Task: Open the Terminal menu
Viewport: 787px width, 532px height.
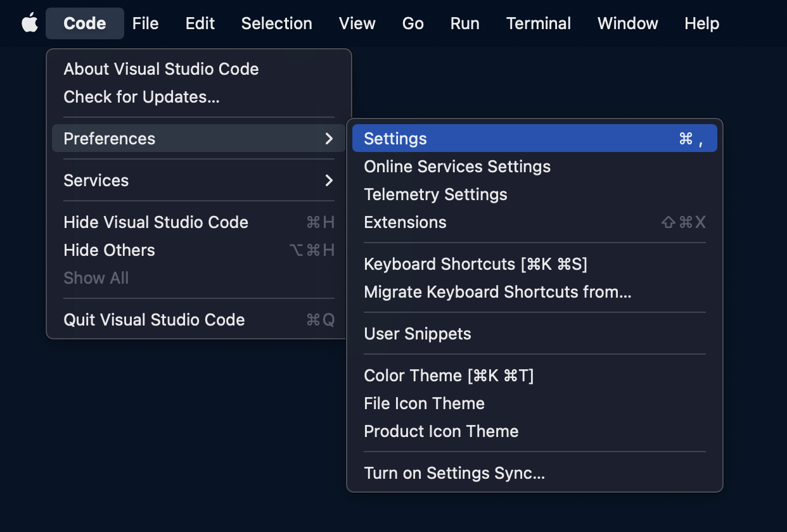Action: coord(539,23)
